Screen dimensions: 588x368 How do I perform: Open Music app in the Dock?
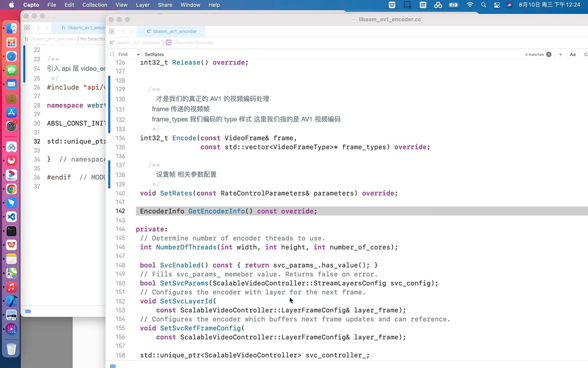click(x=11, y=287)
